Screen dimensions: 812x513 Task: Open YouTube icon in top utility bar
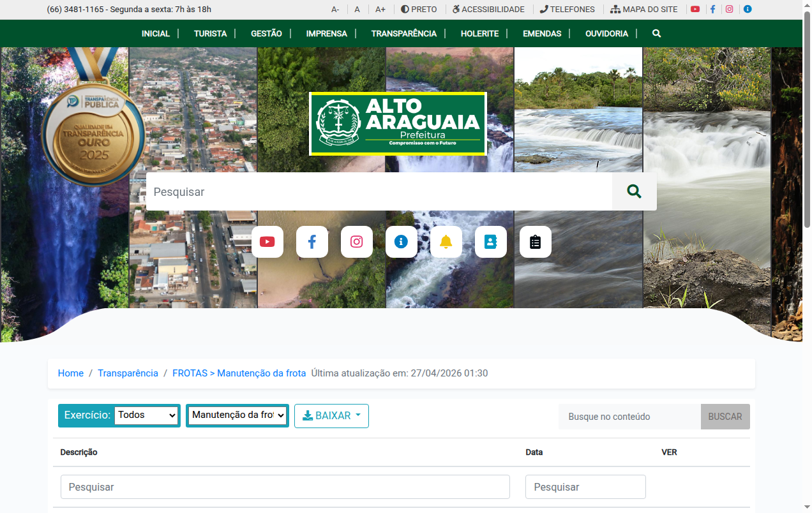pyautogui.click(x=695, y=10)
